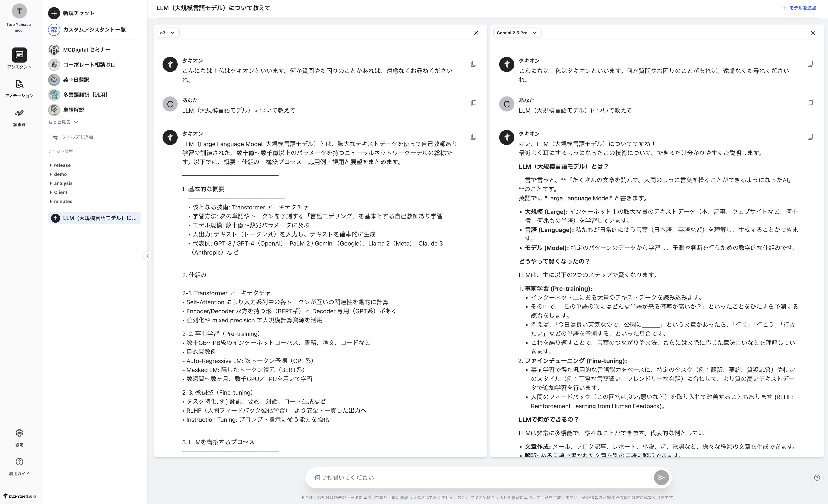Copy the o3 panel's LLM answer
This screenshot has height=504, width=828.
pos(473,137)
